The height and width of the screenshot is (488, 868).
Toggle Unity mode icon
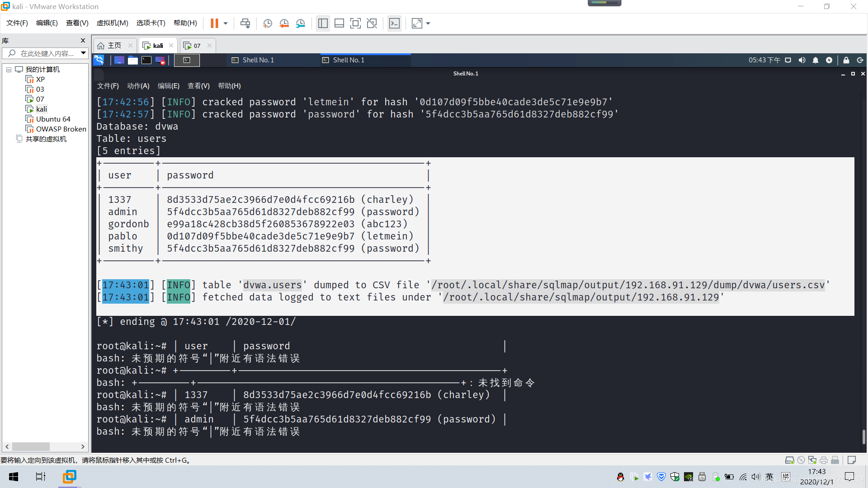pyautogui.click(x=372, y=23)
